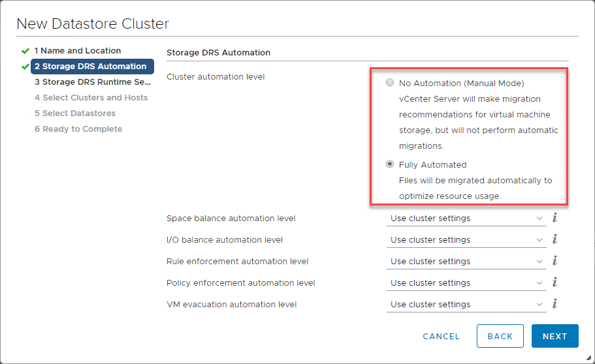
Task: Click step 6 Ready to Complete
Action: coord(78,129)
